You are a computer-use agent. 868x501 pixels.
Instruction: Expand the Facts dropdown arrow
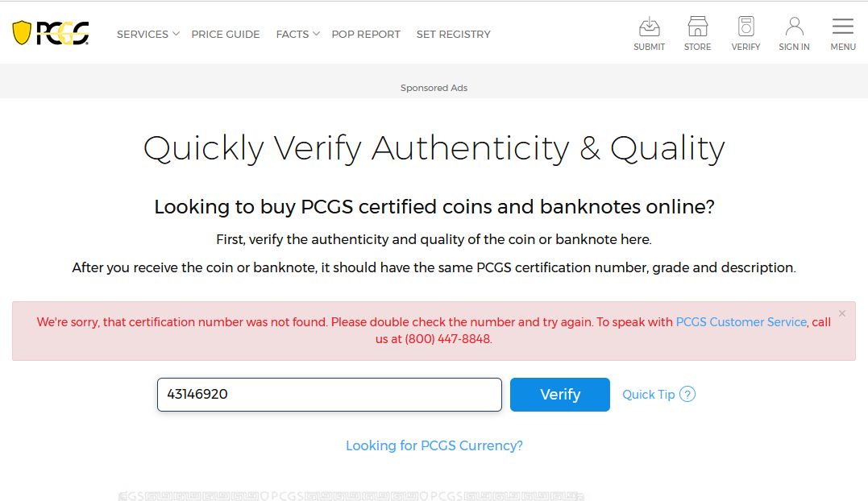tap(316, 34)
